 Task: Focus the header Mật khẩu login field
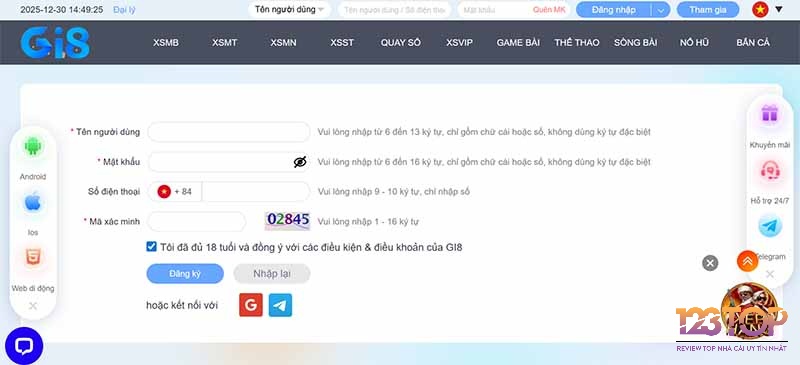point(513,10)
